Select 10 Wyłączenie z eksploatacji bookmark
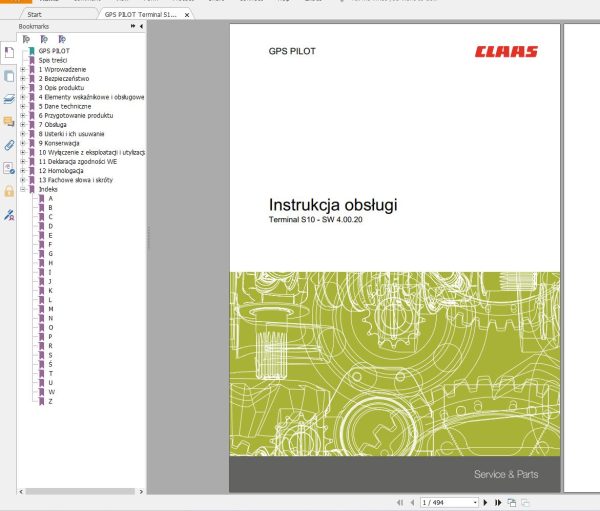This screenshot has width=600, height=511. 91,152
